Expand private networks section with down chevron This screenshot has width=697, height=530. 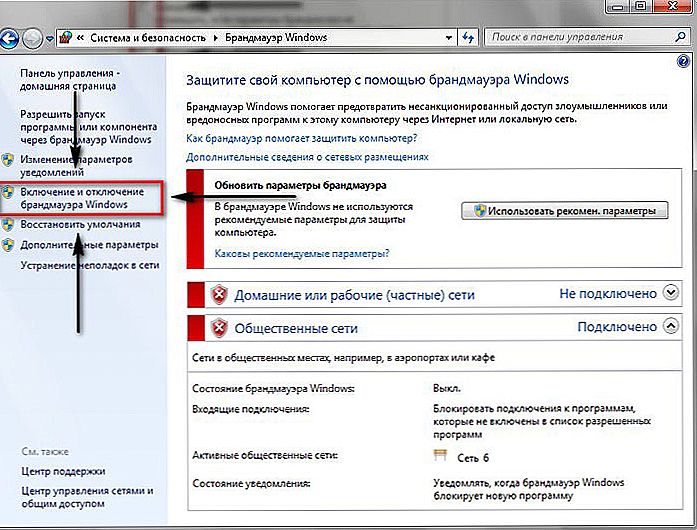click(x=671, y=293)
